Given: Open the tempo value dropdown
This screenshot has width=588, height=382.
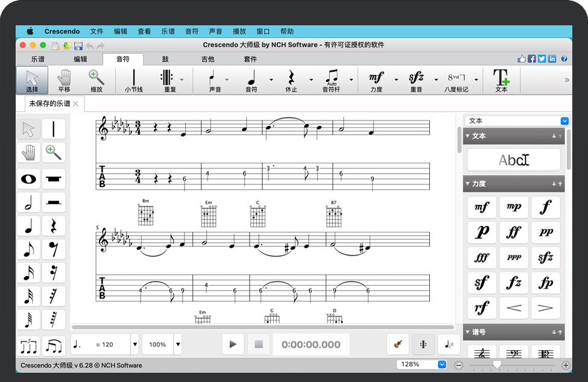Looking at the screenshot, I should pos(134,344).
